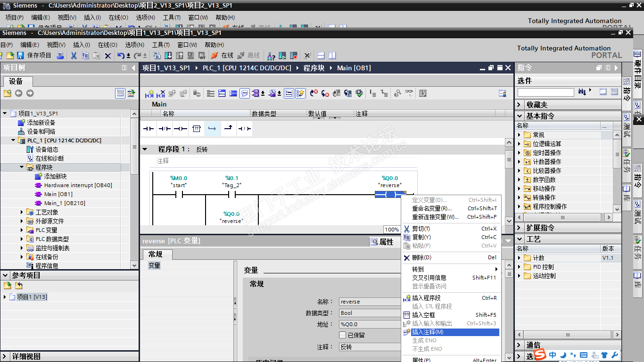Click the negated coil favorite icon
The width and height of the screenshot is (644, 362).
(245, 129)
